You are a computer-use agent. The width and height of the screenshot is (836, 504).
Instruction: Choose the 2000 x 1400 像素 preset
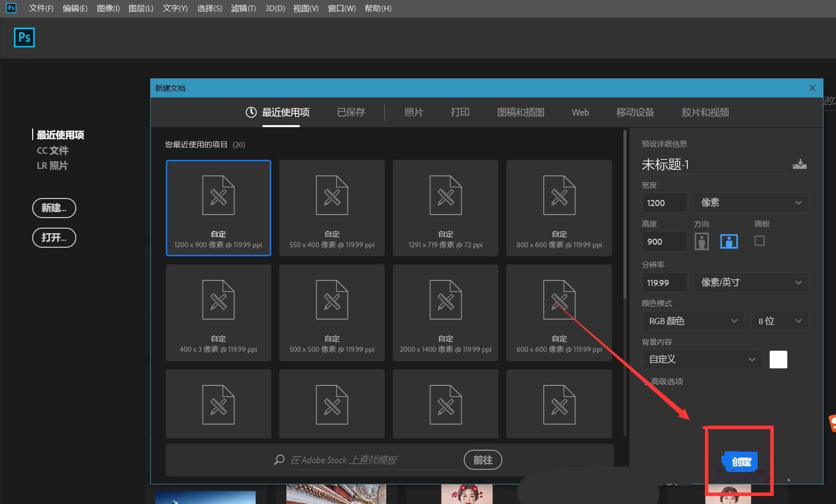pos(446,313)
